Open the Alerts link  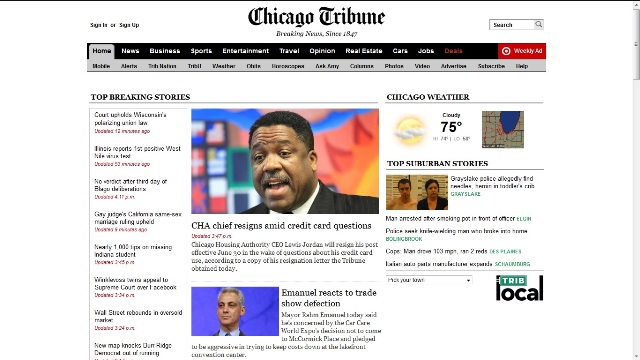coord(129,66)
